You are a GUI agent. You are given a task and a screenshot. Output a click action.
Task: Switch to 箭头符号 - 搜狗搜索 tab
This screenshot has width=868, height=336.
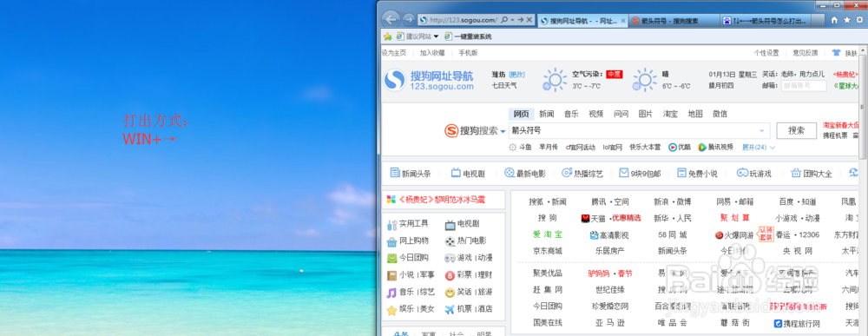pos(674,21)
